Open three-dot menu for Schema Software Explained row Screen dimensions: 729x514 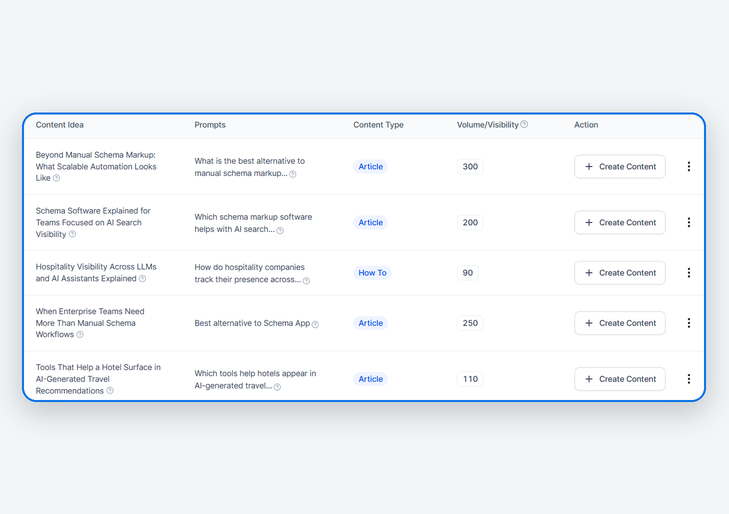click(x=689, y=222)
